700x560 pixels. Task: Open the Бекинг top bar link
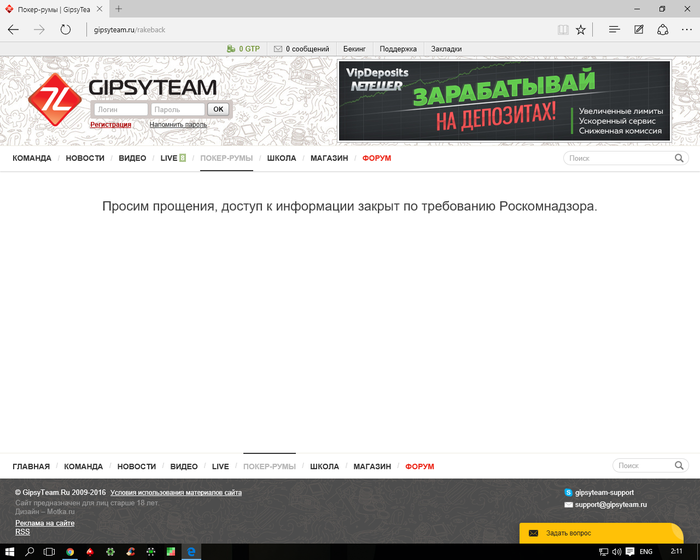[x=354, y=49]
